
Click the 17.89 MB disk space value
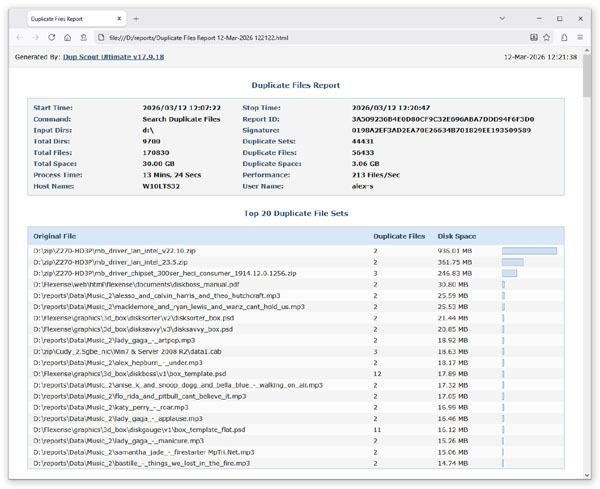(x=453, y=373)
